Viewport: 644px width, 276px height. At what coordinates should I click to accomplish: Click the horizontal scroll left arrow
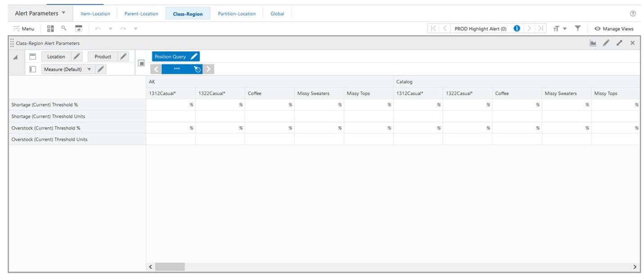click(x=151, y=267)
